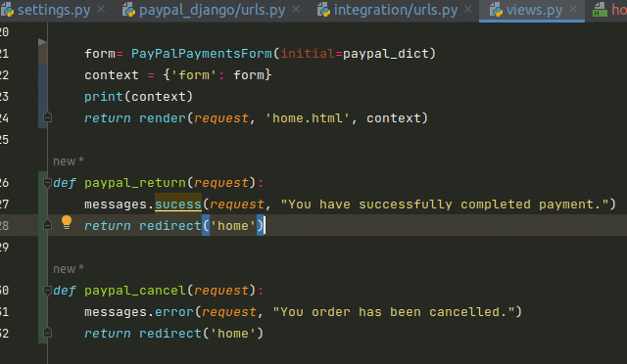
Task: Click the Python file icon on views.py tab
Action: [x=496, y=10]
